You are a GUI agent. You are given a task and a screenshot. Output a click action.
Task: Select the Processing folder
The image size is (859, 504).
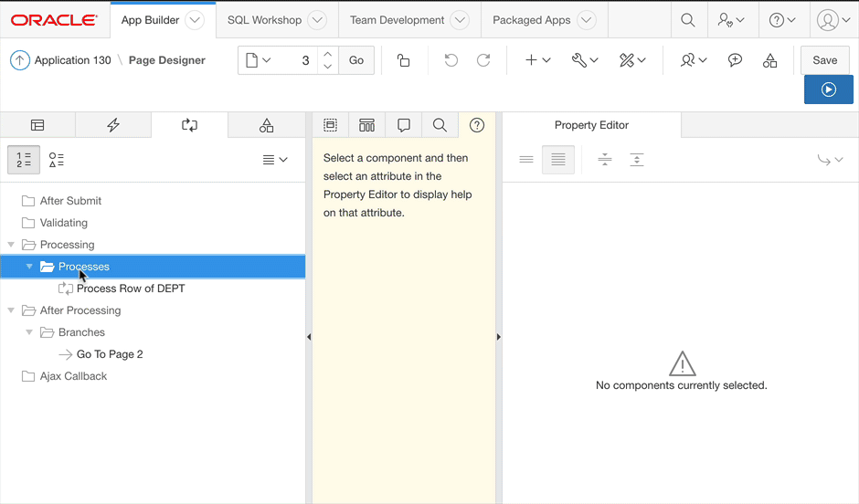(x=68, y=245)
